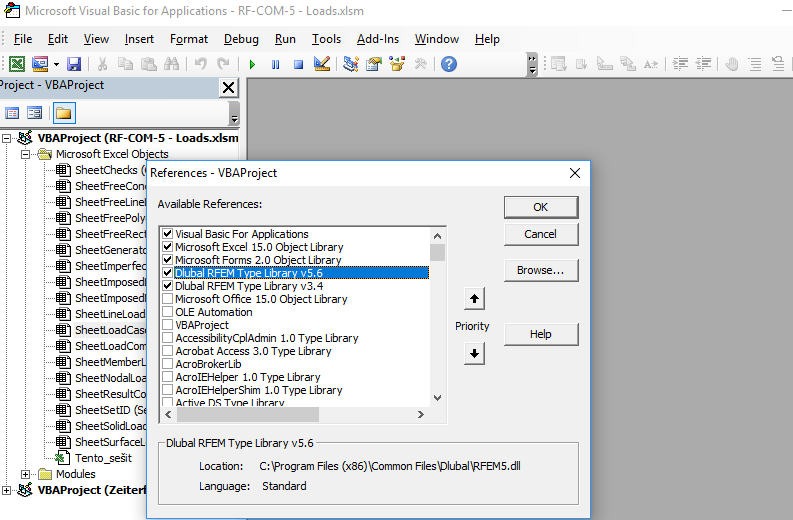Click the View Microsoft Excel toolbar icon
Viewport: 793px width, 520px height.
pos(17,64)
